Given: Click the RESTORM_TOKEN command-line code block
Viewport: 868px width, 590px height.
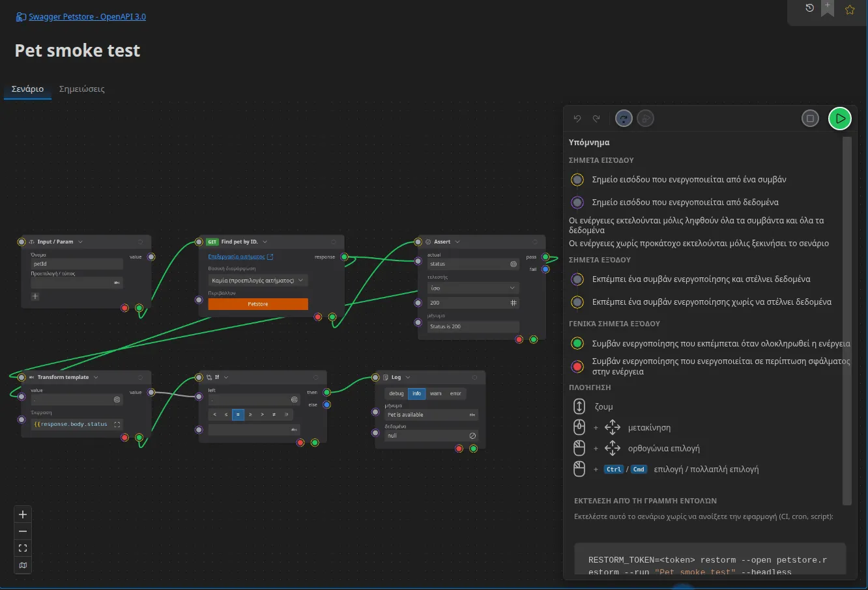Looking at the screenshot, I should tap(710, 559).
